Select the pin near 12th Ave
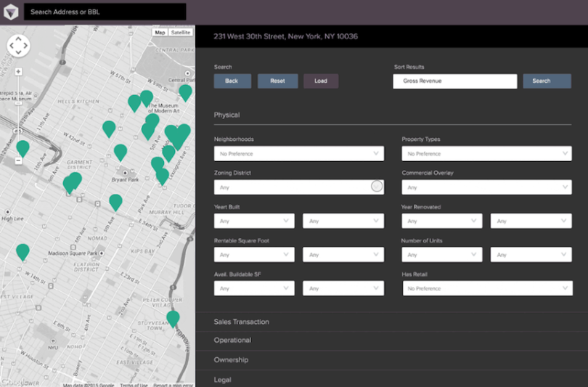The image size is (588, 387). click(x=23, y=149)
